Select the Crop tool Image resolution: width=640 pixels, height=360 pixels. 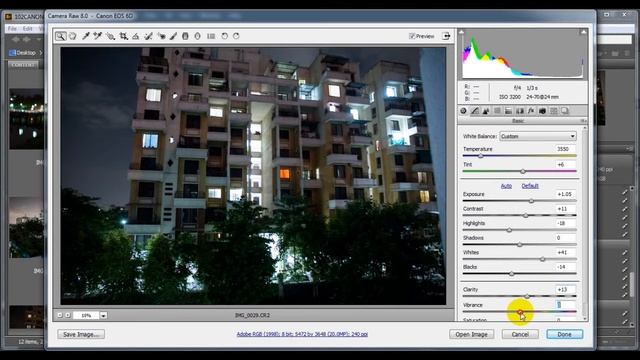(x=123, y=36)
